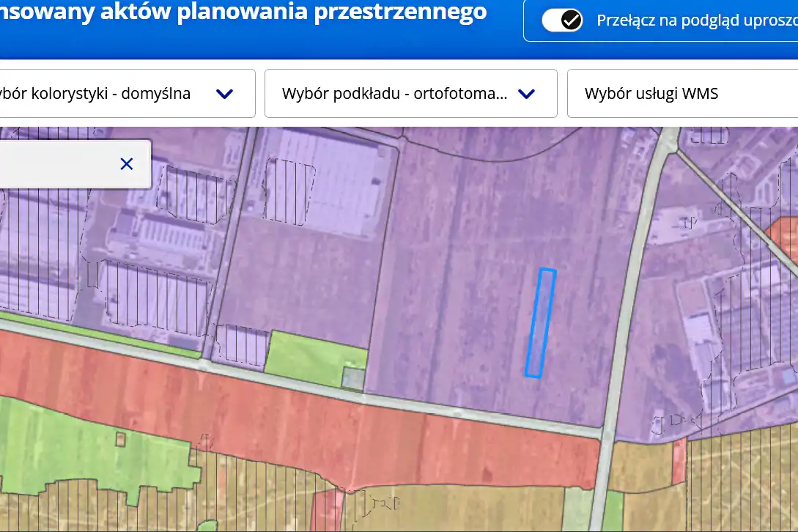Select the green zone in lower-left corner
The height and width of the screenshot is (532, 798).
pos(73,447)
